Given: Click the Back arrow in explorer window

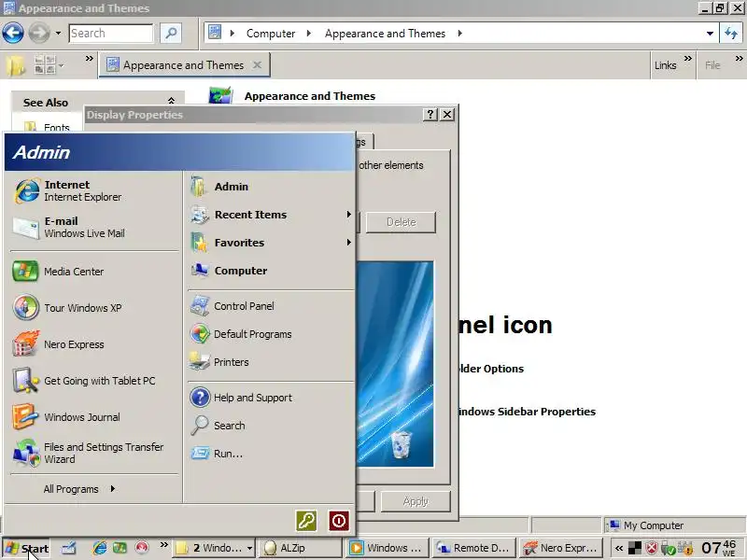Looking at the screenshot, I should pyautogui.click(x=13, y=34).
